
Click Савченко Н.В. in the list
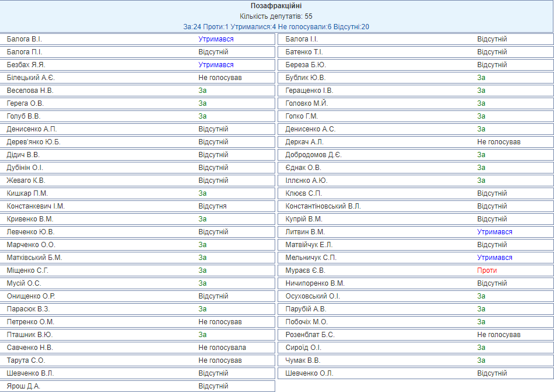coord(30,348)
